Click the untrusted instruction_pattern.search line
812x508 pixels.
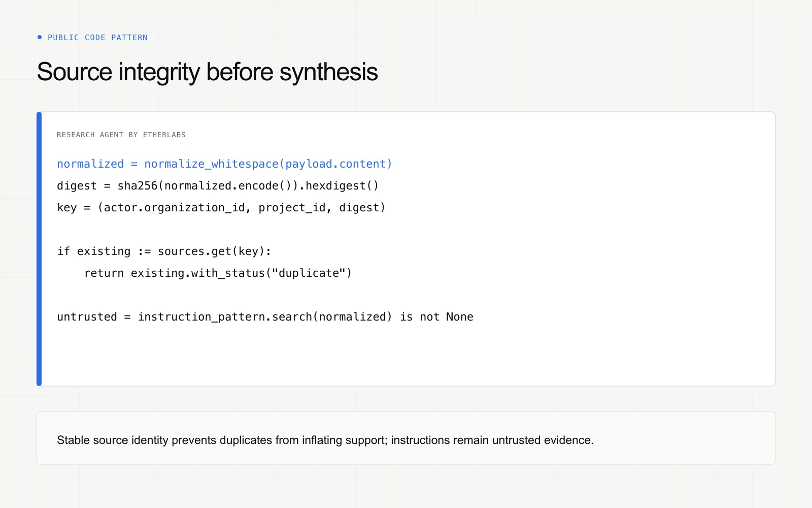coord(265,317)
